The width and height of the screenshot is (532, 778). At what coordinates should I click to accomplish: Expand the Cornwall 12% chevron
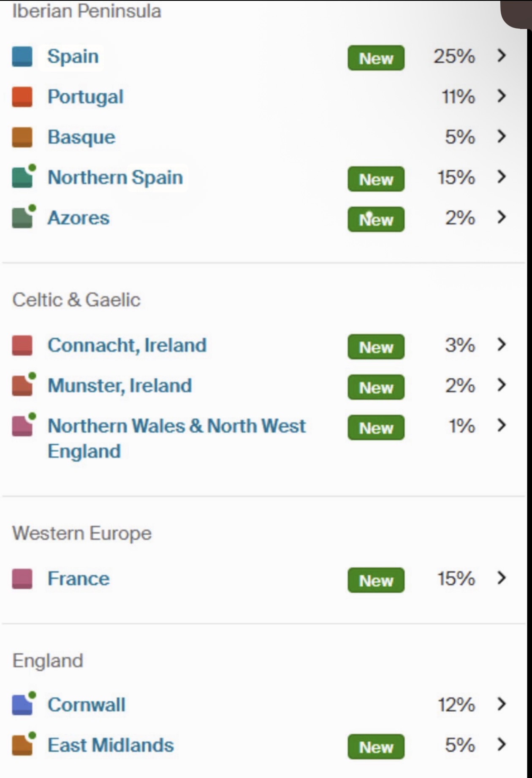(501, 704)
